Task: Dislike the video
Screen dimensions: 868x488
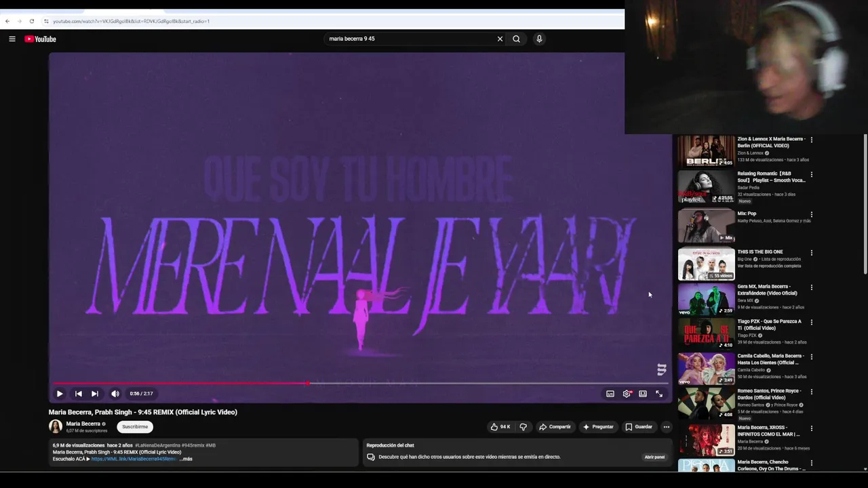Action: (x=523, y=426)
